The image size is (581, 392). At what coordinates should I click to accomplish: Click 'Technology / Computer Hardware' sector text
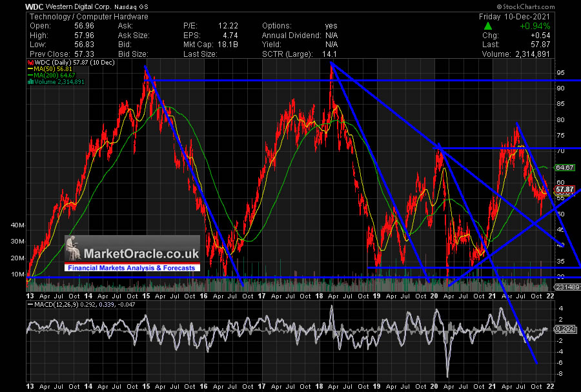point(89,17)
